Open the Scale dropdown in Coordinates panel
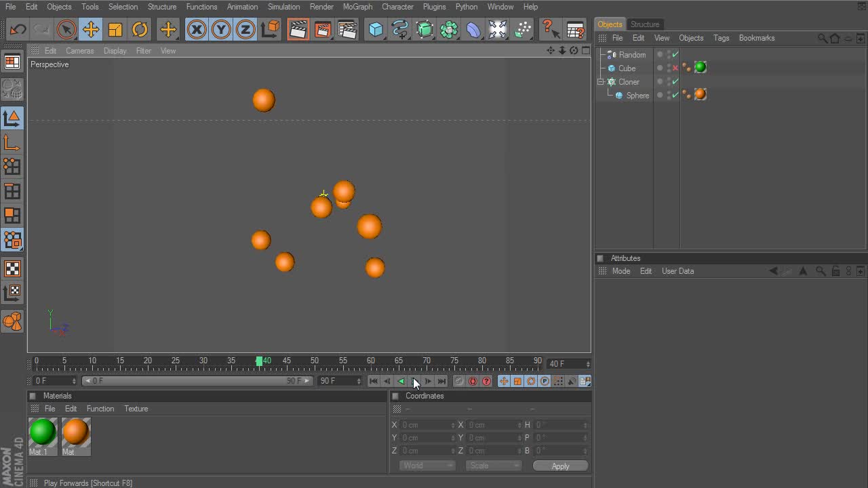This screenshot has height=488, width=868. (493, 466)
